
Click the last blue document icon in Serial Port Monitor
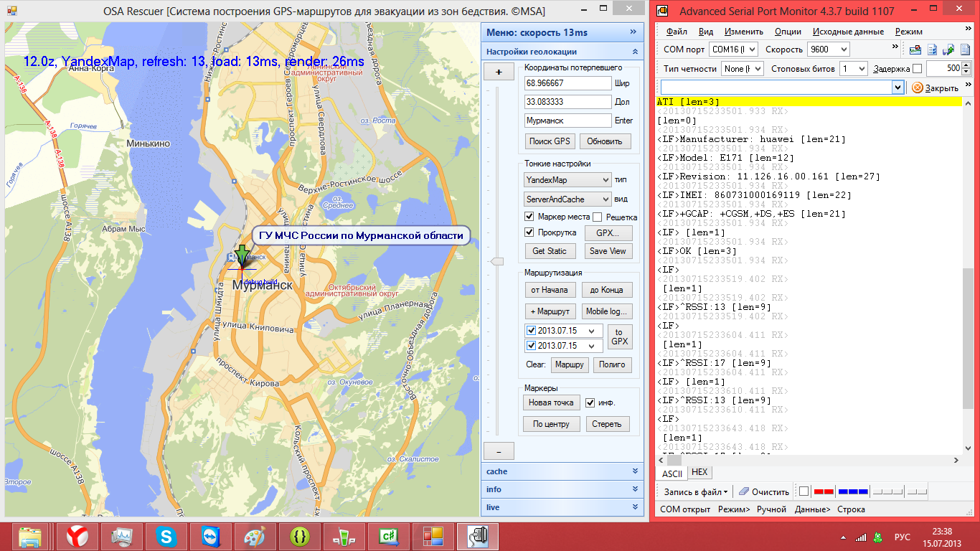(964, 50)
